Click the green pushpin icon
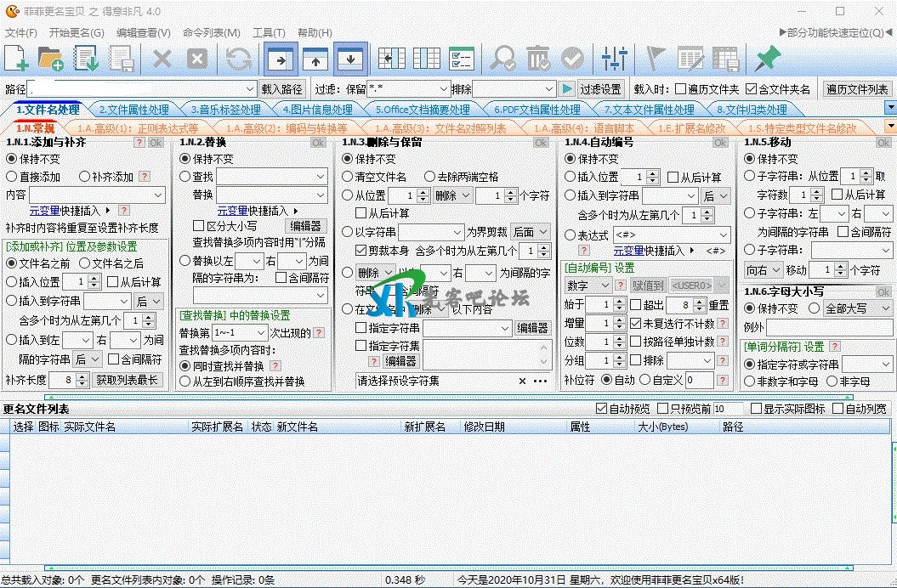 pos(767,58)
